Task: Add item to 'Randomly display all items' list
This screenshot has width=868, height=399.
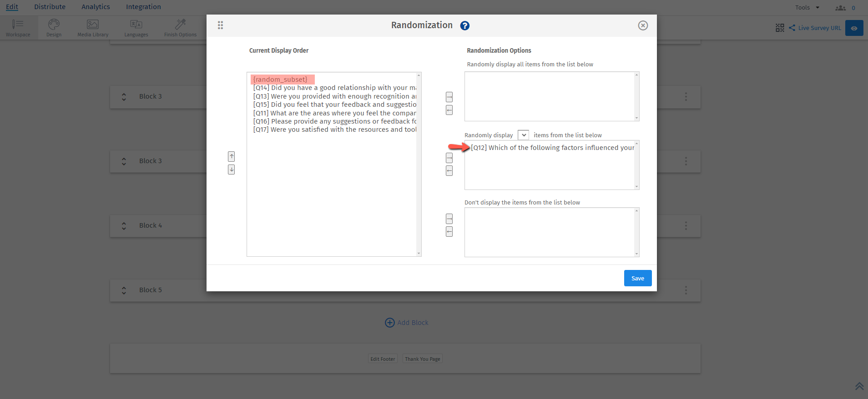Action: [449, 97]
